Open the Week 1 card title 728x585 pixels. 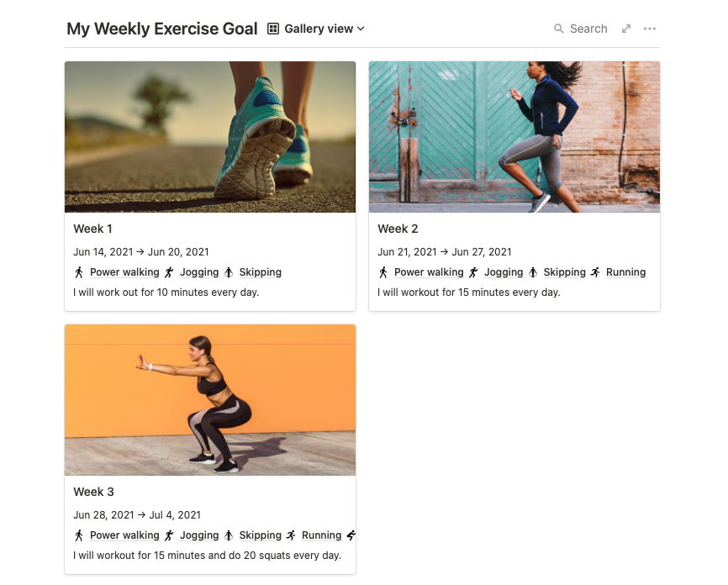[92, 229]
